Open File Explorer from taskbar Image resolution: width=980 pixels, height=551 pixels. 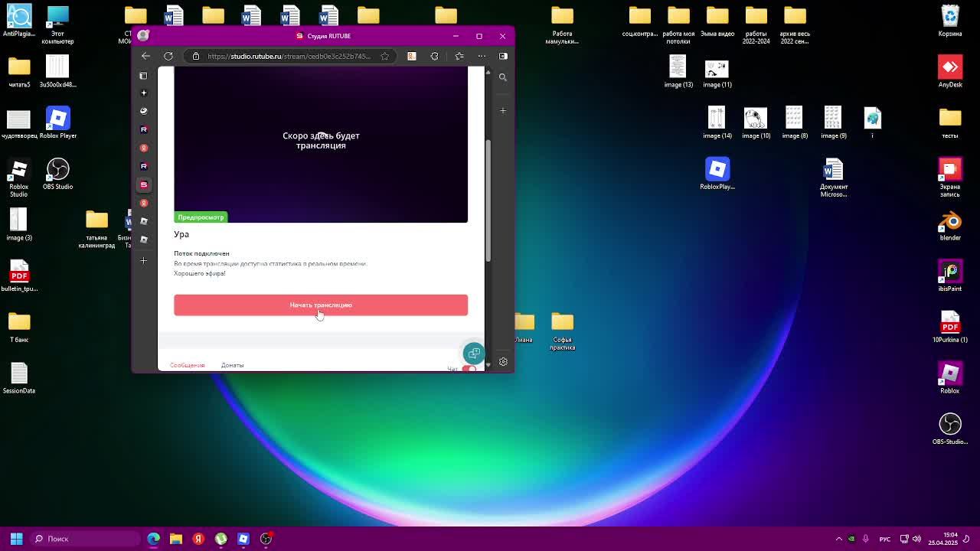(175, 539)
